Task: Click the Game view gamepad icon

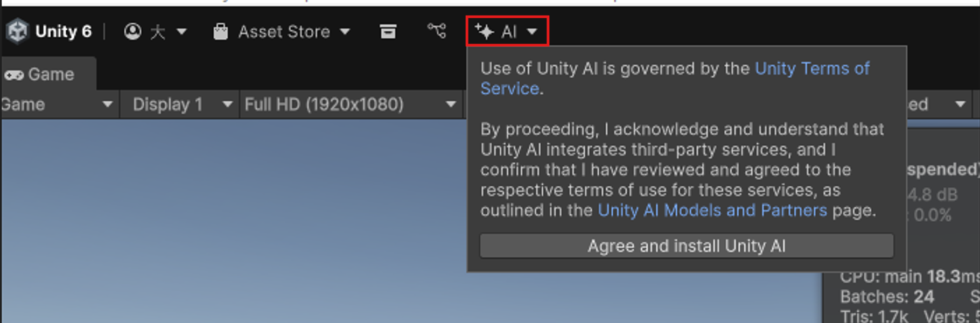Action: coord(15,74)
